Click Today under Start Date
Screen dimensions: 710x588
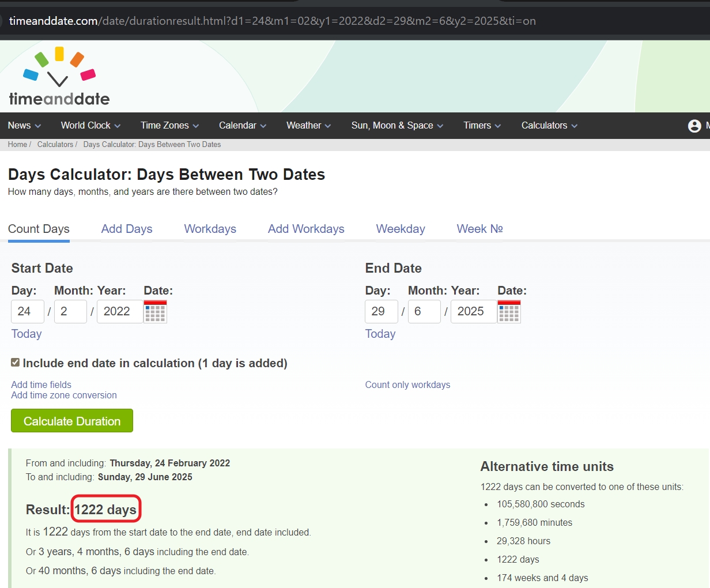tap(27, 334)
